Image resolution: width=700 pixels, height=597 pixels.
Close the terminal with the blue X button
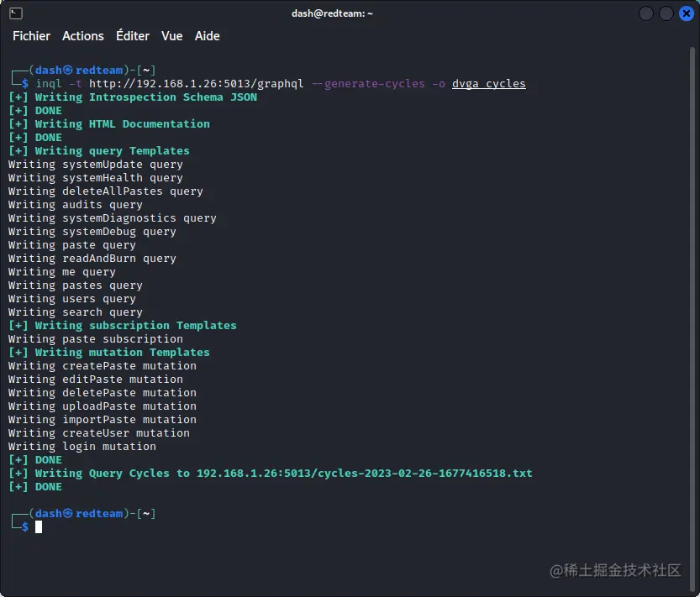point(687,13)
